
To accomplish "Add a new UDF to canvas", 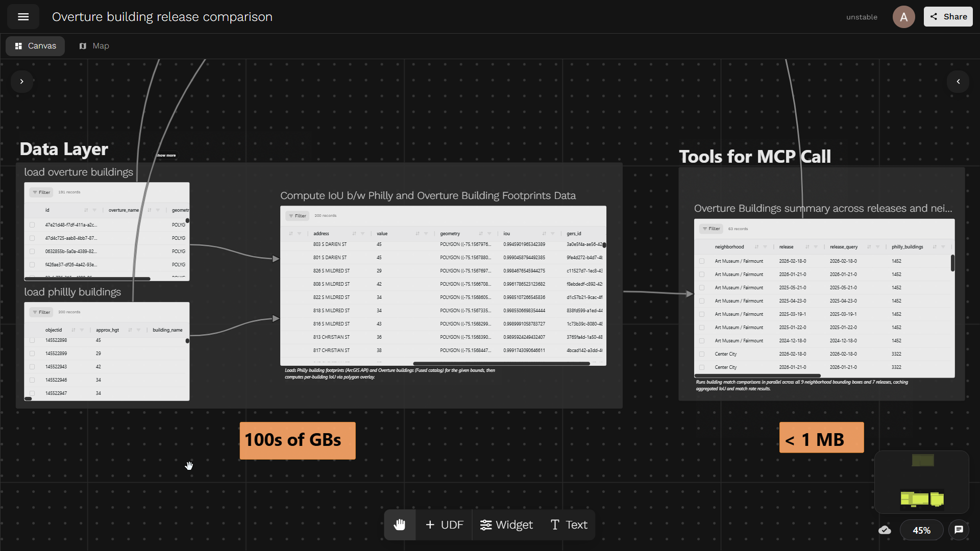I will click(444, 524).
